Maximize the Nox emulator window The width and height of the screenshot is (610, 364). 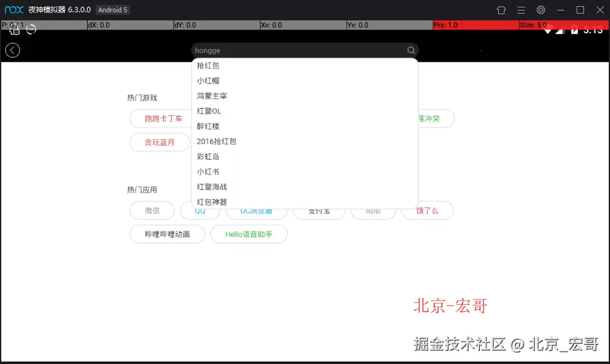[x=580, y=10]
